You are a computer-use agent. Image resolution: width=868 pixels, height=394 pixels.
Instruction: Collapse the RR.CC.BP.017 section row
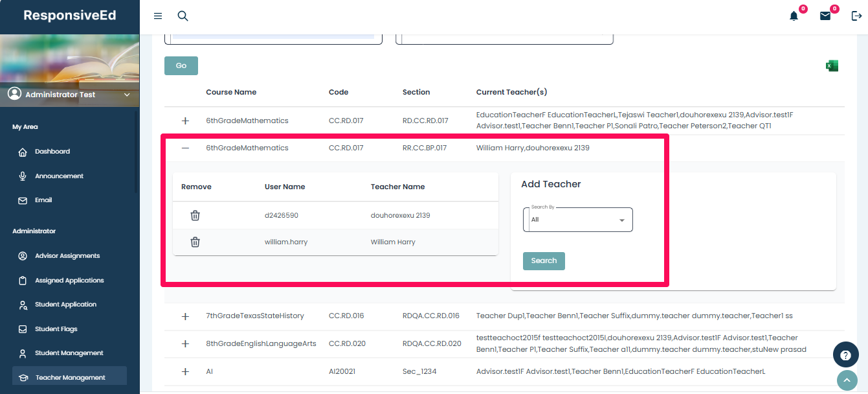[186, 148]
